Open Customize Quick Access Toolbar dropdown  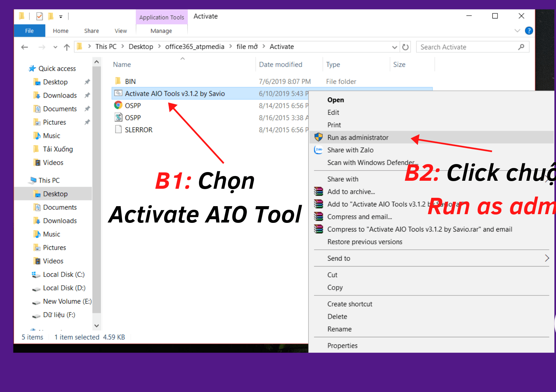(x=61, y=17)
